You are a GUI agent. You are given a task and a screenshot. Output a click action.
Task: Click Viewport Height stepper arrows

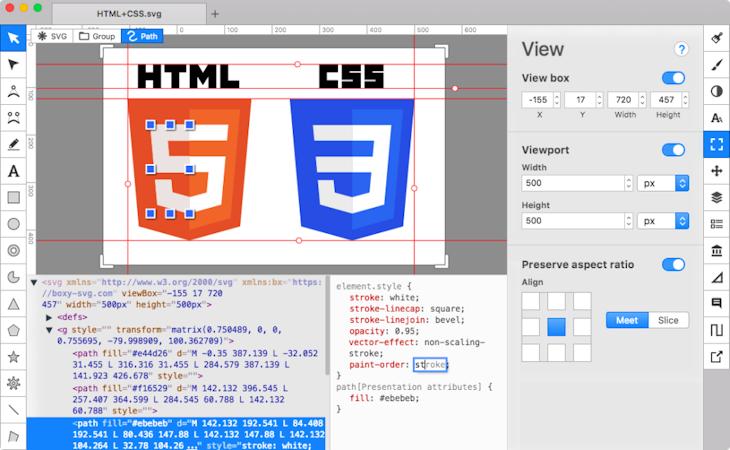[x=629, y=221]
